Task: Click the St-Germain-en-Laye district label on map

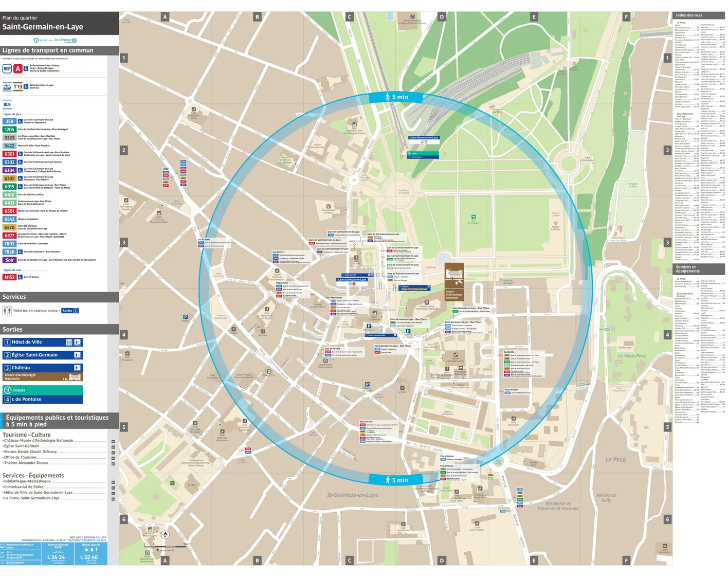Action: pyautogui.click(x=353, y=495)
